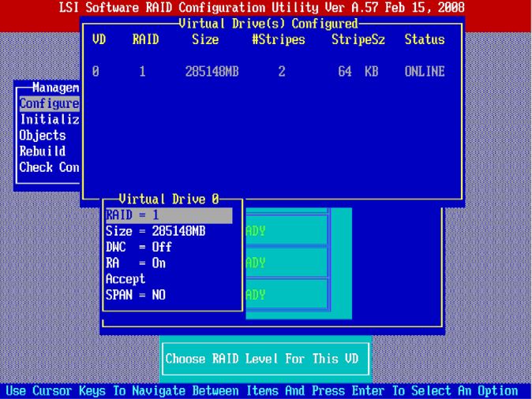This screenshot has width=532, height=399.
Task: Click the cursor keys navigation help line
Action: (262, 391)
